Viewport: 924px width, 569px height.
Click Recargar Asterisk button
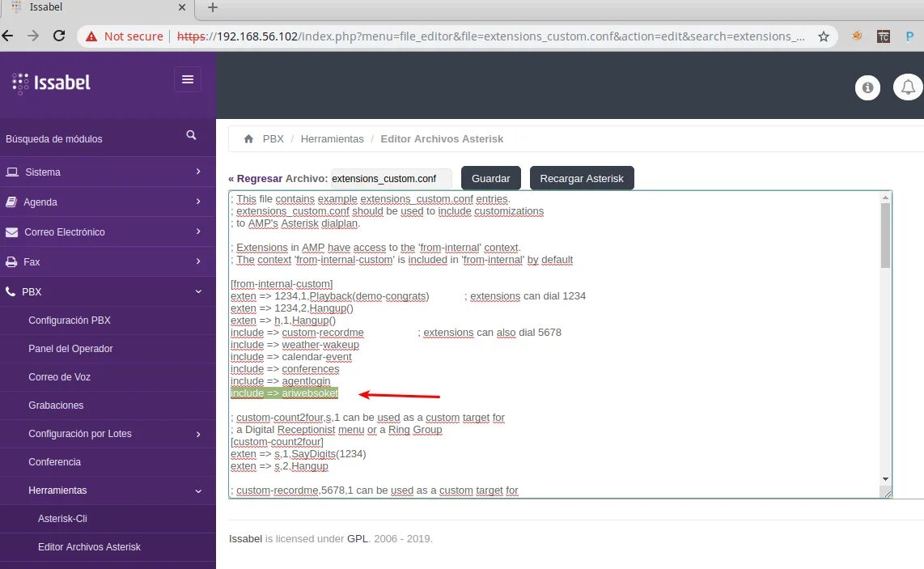click(x=582, y=178)
